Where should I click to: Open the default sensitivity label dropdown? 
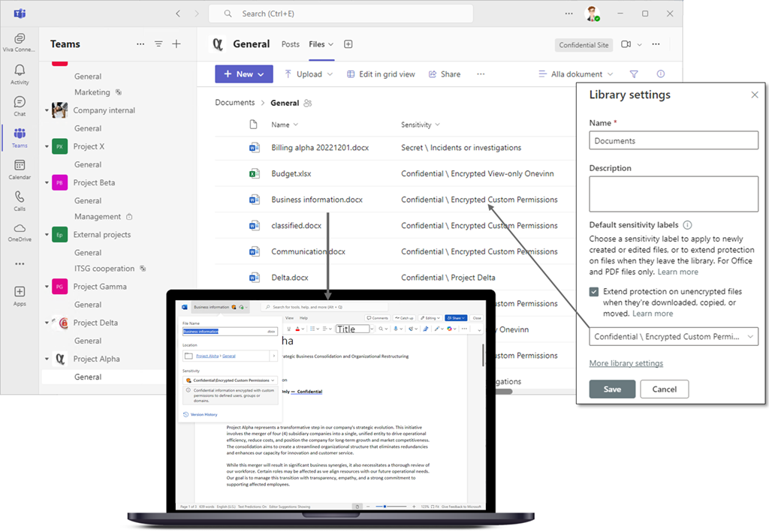coord(673,337)
